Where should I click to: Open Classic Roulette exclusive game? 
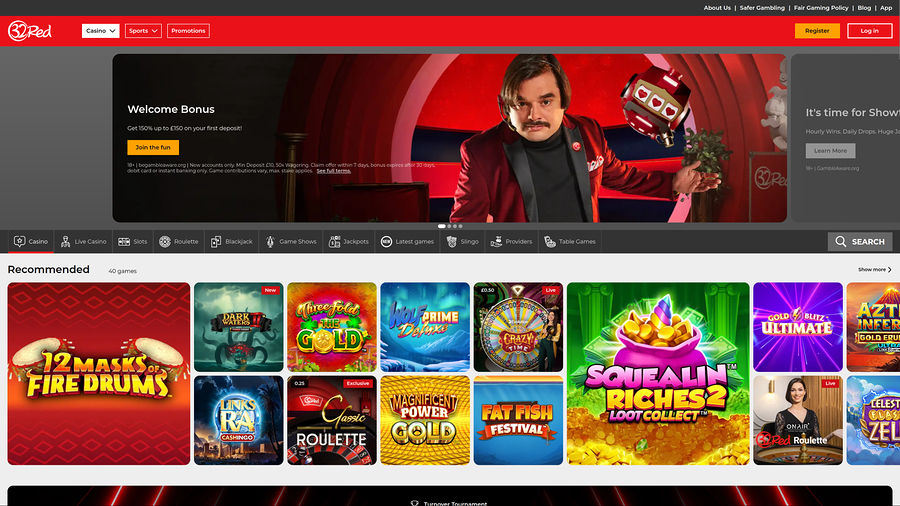[332, 421]
